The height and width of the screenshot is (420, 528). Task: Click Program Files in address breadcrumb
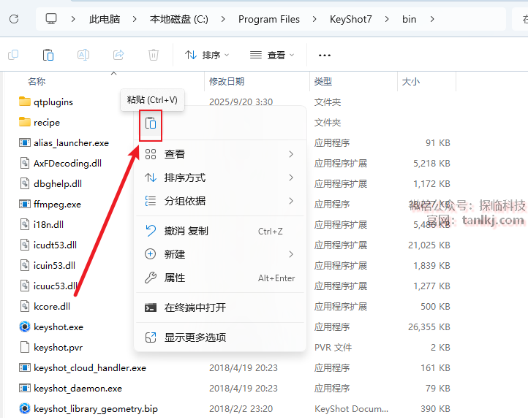[x=269, y=19]
